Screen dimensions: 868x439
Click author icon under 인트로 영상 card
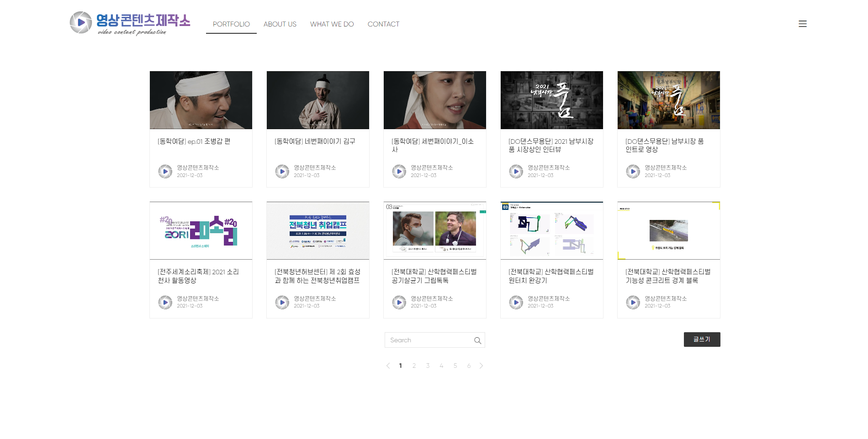coord(633,172)
